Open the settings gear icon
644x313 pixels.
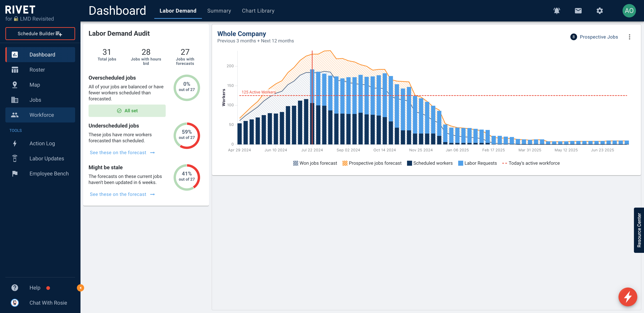tap(600, 11)
